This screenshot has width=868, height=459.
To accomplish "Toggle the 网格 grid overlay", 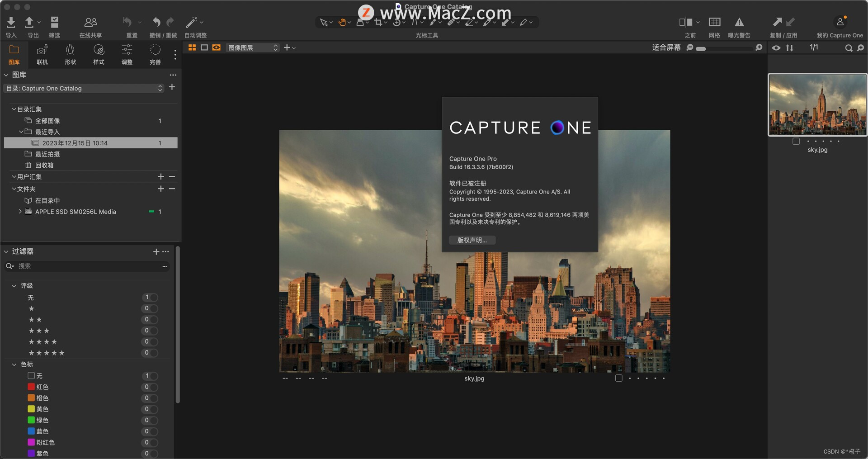I will (x=714, y=22).
